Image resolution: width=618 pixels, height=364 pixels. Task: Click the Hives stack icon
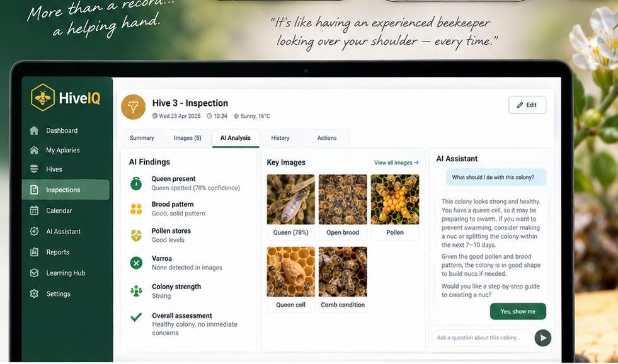pyautogui.click(x=34, y=169)
